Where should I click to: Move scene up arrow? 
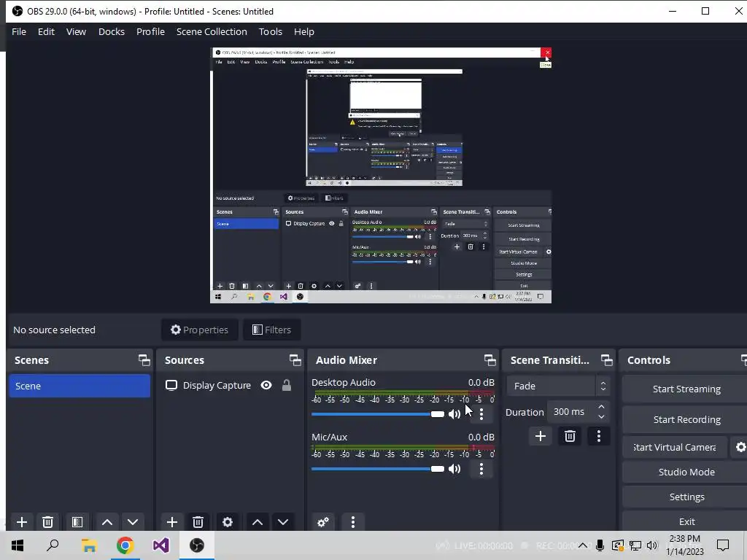tap(107, 522)
